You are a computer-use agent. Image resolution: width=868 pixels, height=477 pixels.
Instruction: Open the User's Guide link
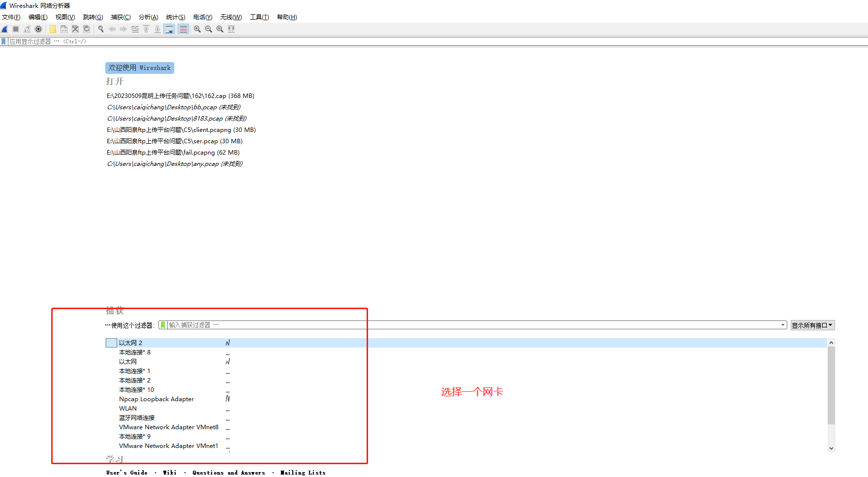126,473
